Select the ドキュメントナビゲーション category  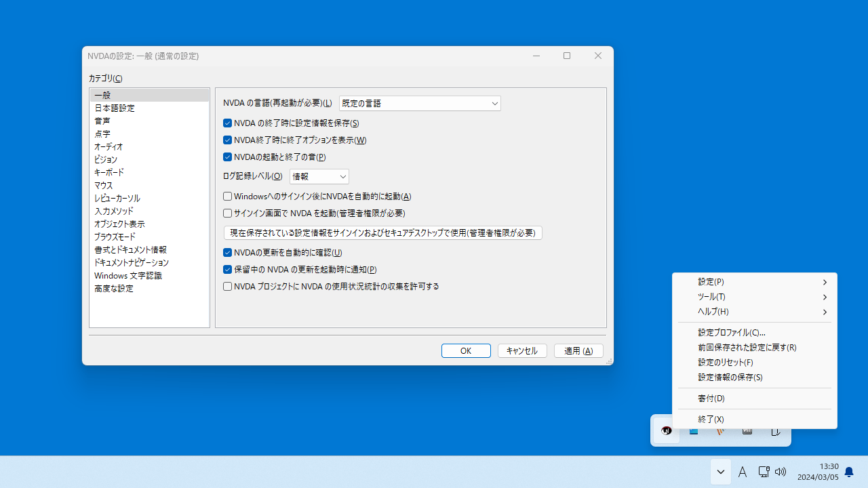149,263
